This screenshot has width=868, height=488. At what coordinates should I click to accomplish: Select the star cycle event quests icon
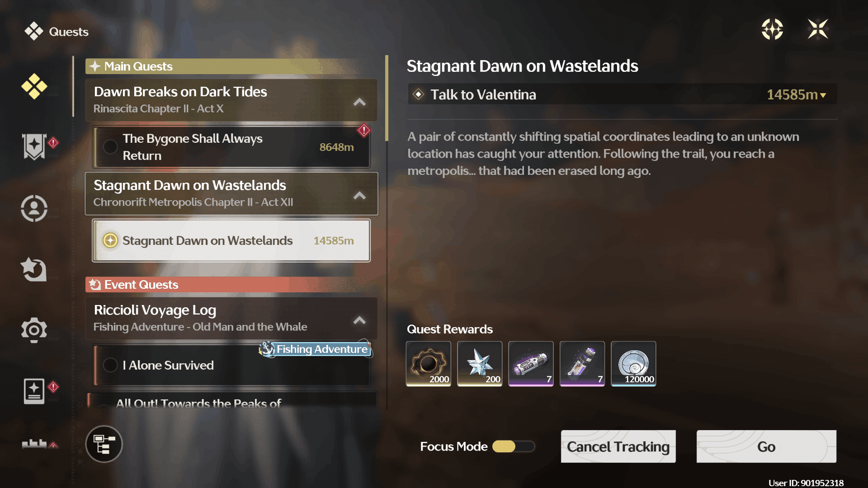click(34, 269)
